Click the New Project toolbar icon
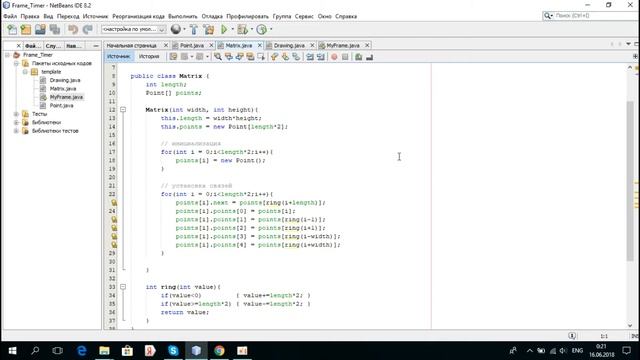This screenshot has width=640, height=360. click(26, 29)
